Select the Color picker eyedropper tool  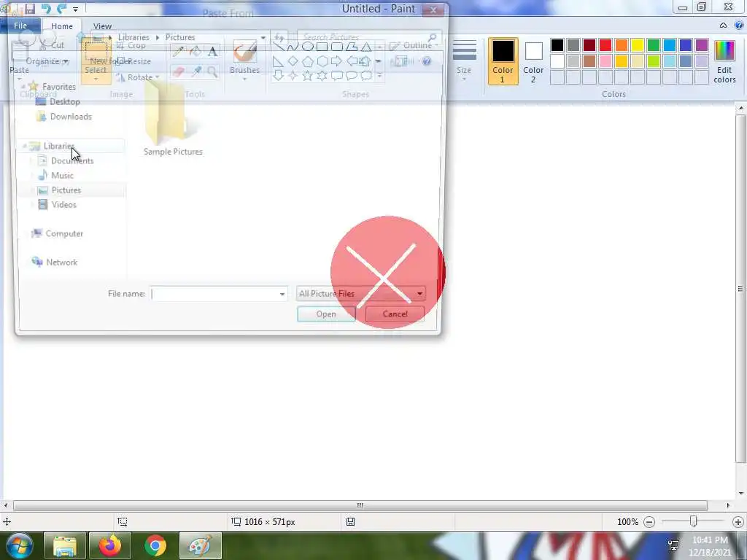[196, 71]
